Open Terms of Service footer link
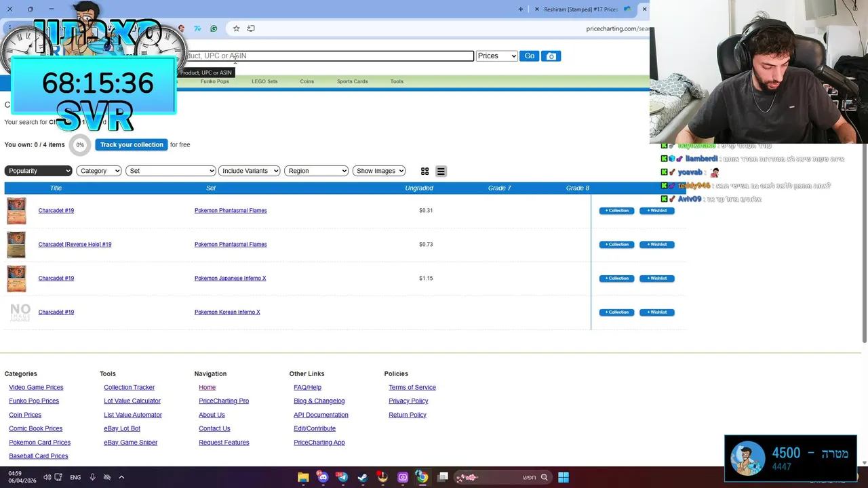 tap(412, 388)
